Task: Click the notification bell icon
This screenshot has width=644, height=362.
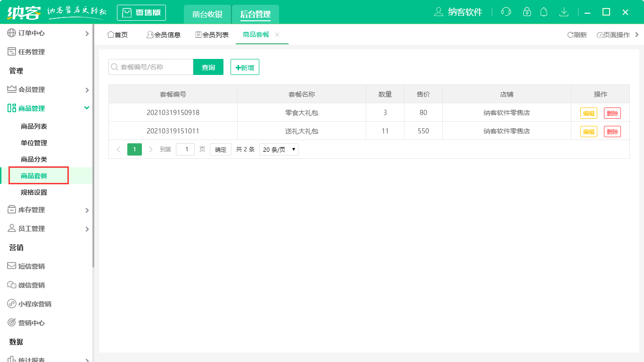Action: click(x=544, y=12)
